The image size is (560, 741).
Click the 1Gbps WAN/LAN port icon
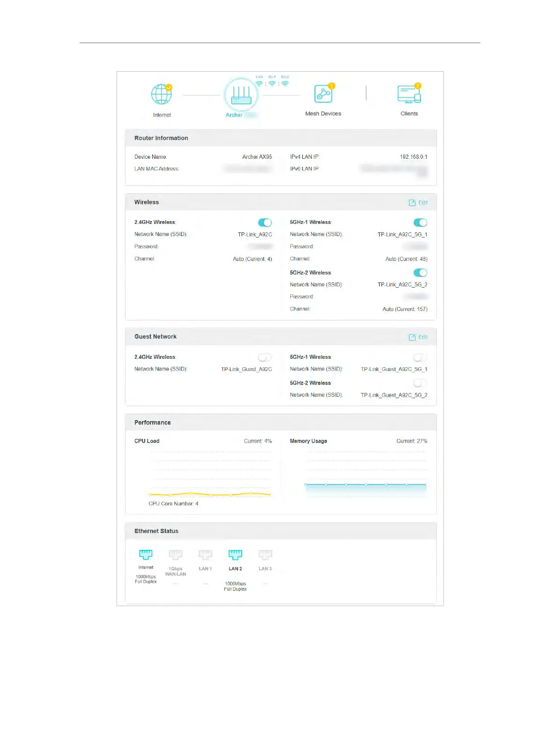tap(176, 555)
